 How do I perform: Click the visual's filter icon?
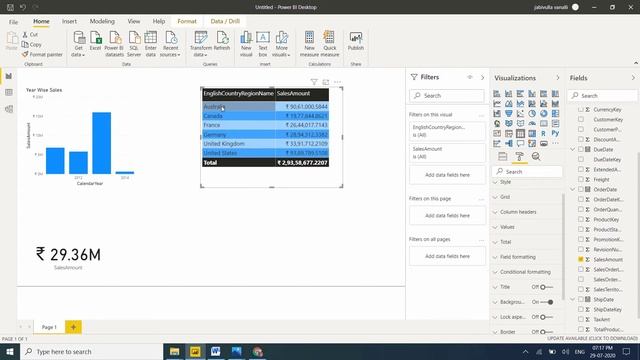pos(314,82)
